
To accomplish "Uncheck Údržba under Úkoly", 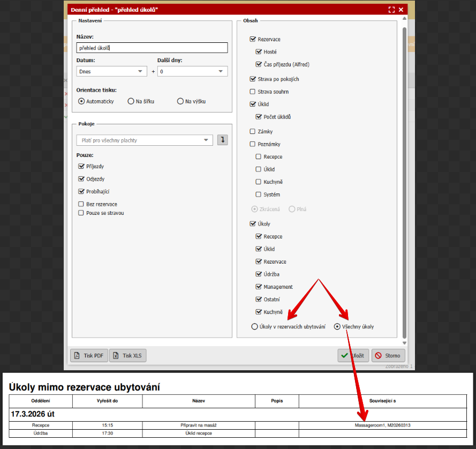I will click(259, 274).
